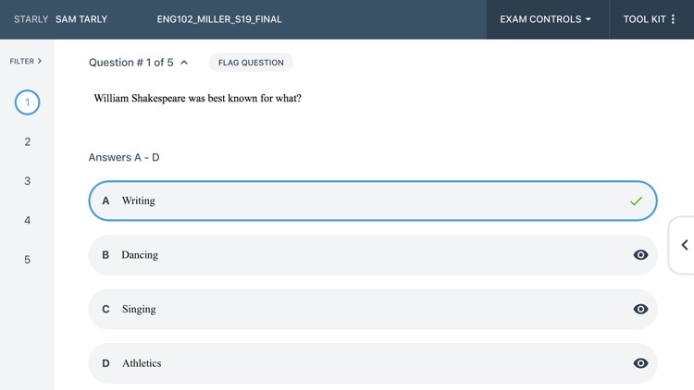
Task: Expand the right side panel chevron
Action: point(684,245)
